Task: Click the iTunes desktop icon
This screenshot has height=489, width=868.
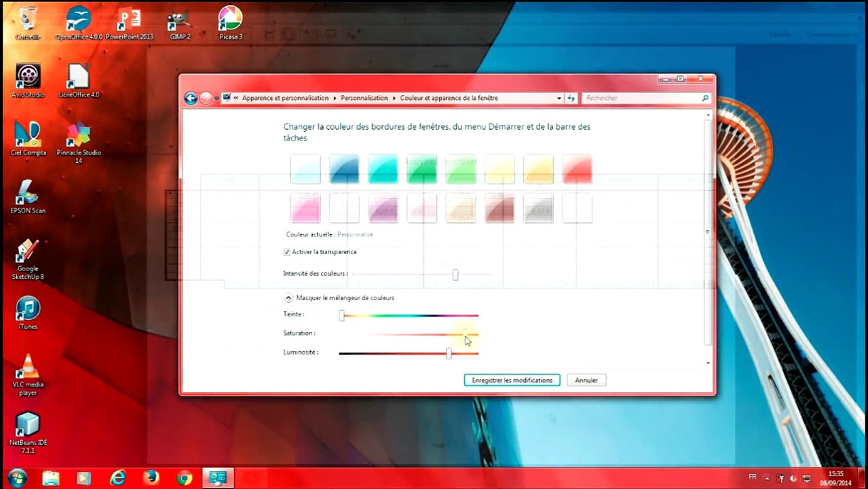Action: 28,313
